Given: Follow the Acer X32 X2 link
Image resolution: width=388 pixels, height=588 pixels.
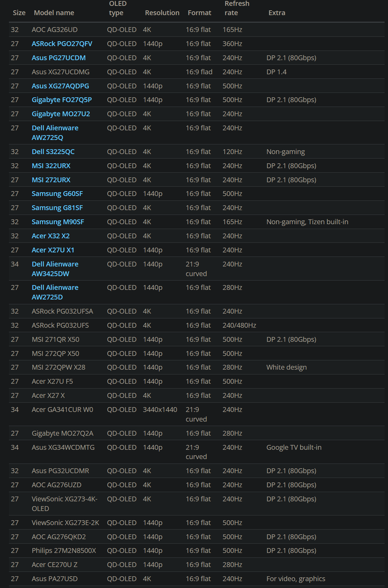Looking at the screenshot, I should tap(51, 236).
